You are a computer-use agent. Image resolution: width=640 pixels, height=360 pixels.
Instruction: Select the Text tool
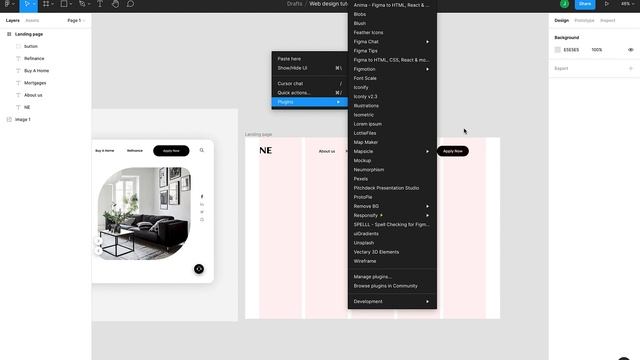click(100, 4)
